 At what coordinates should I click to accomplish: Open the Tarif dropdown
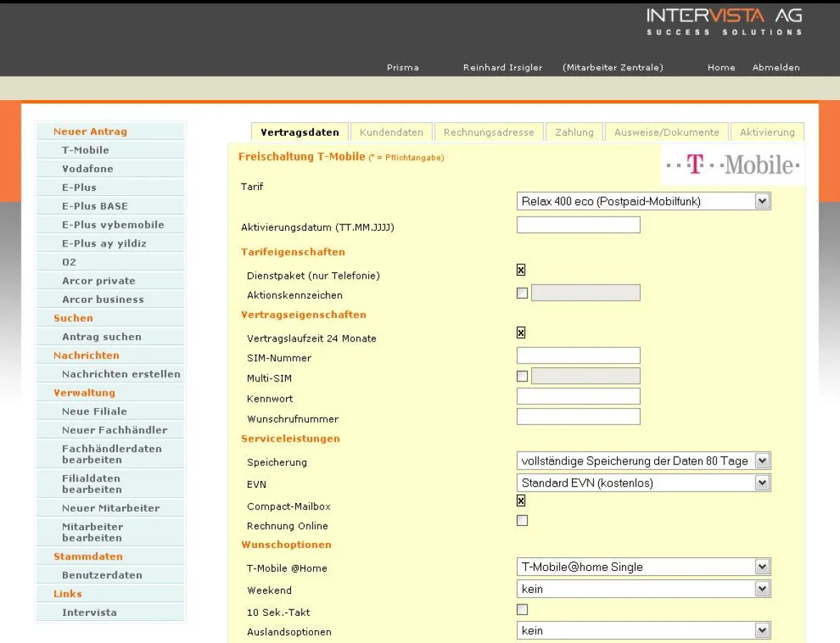643,201
